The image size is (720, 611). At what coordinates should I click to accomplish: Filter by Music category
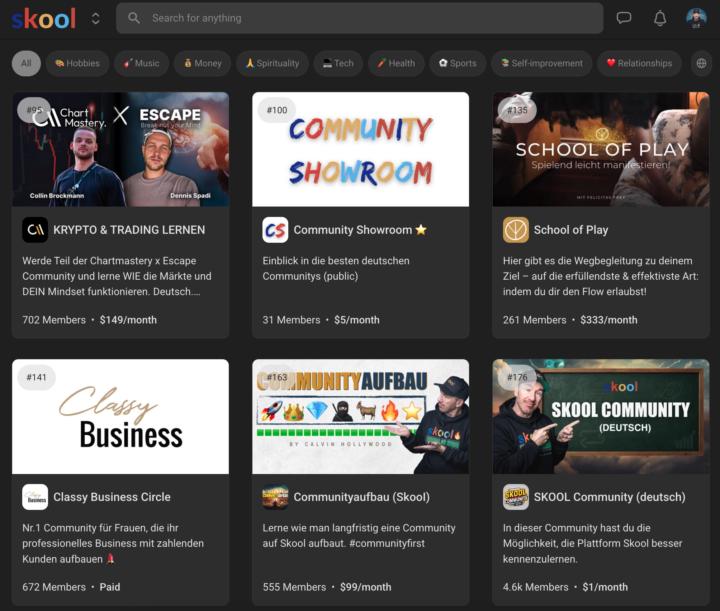click(141, 63)
